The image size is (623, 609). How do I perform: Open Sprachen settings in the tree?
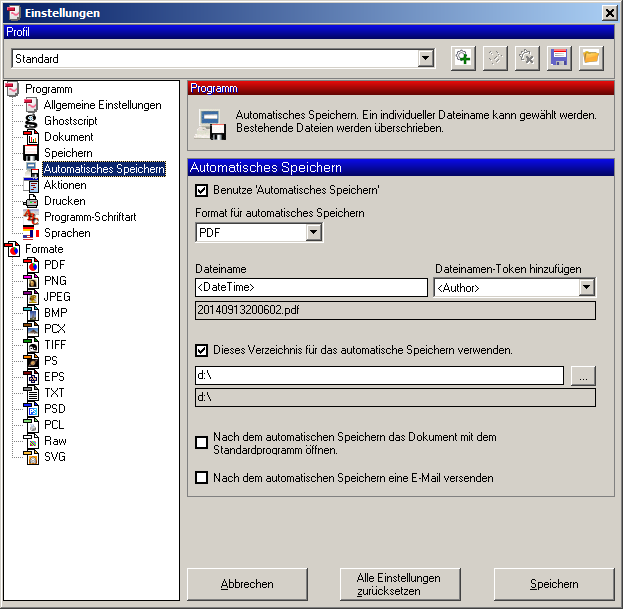click(67, 233)
